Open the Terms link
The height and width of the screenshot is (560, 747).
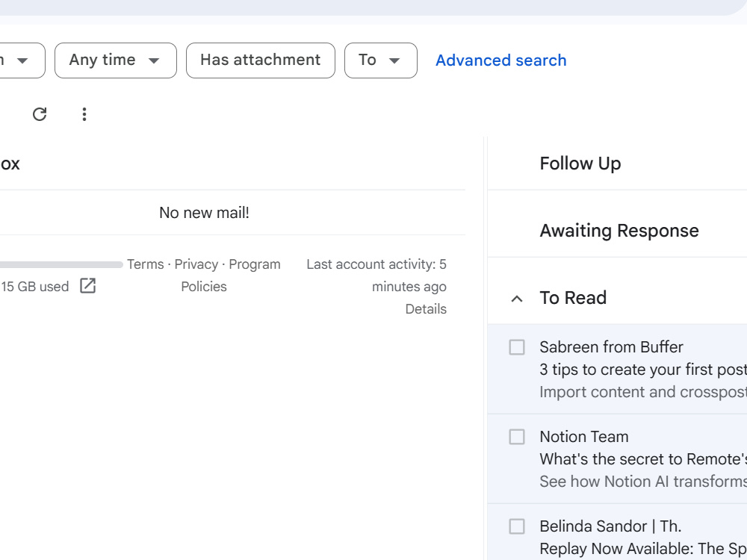(146, 264)
